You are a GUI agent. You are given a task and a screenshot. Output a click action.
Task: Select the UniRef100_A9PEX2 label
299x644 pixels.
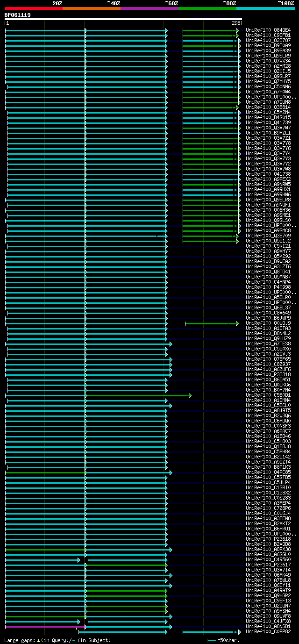click(x=268, y=179)
